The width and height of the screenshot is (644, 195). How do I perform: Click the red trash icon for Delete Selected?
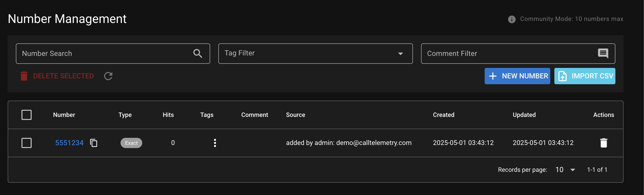(24, 76)
